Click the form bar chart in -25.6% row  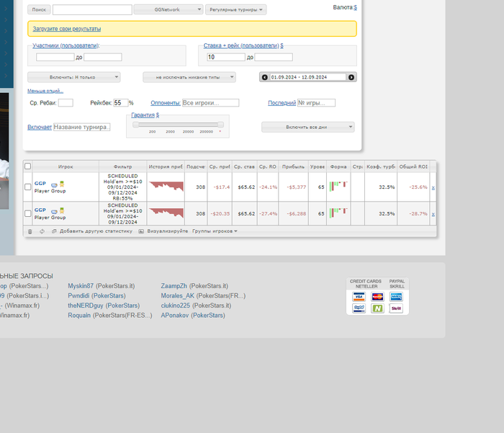(x=338, y=187)
